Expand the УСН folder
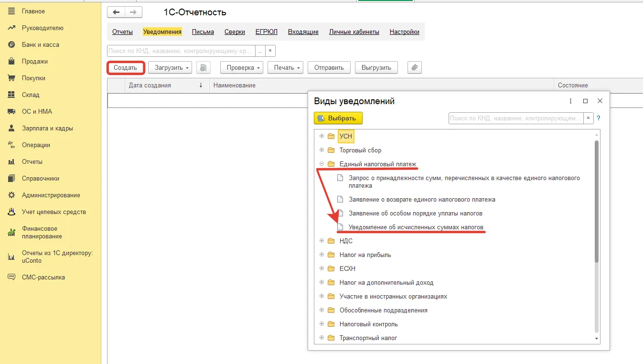This screenshot has height=364, width=643. 321,136
